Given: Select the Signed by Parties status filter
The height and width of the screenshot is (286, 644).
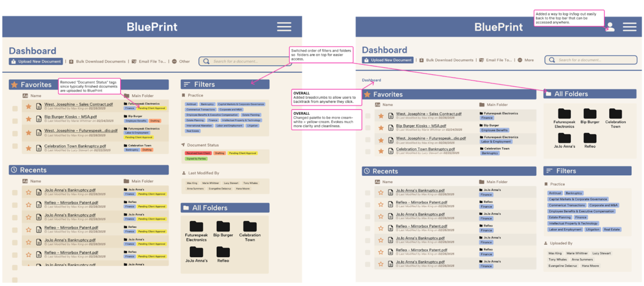Looking at the screenshot, I should [196, 159].
